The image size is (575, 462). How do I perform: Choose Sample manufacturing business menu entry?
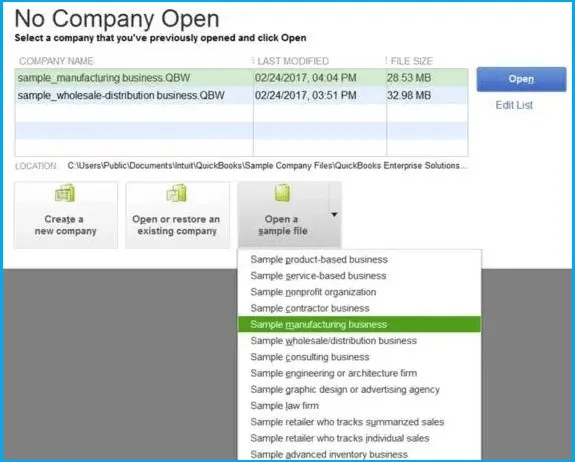click(359, 324)
